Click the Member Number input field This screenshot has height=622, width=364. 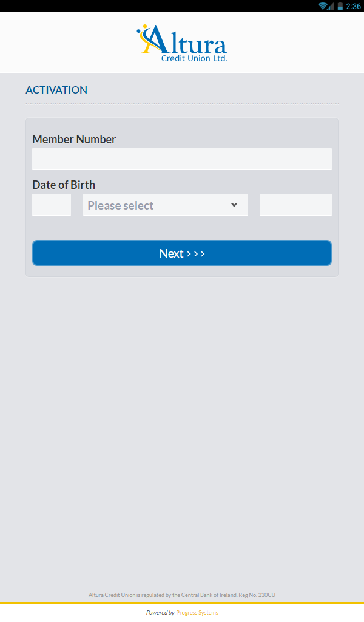pos(182,159)
